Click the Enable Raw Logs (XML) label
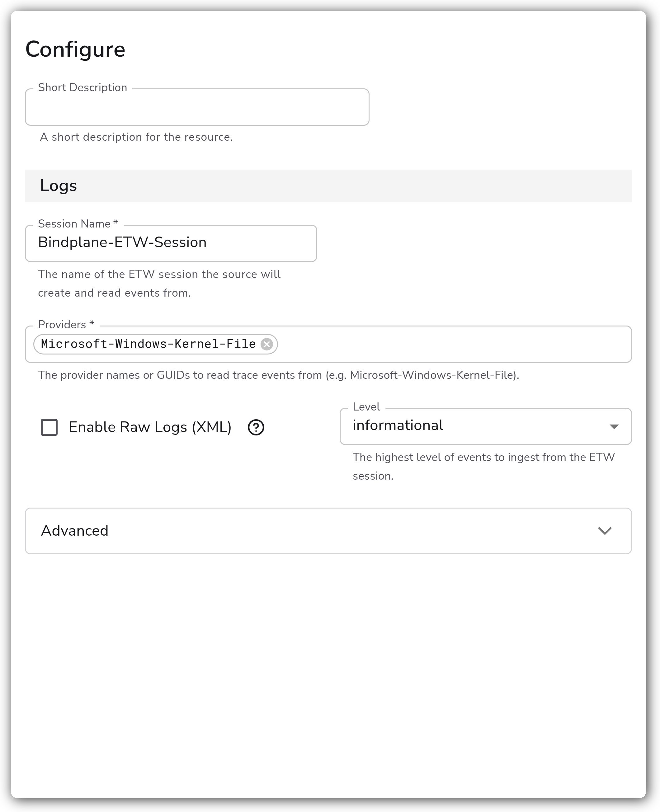 (x=150, y=427)
